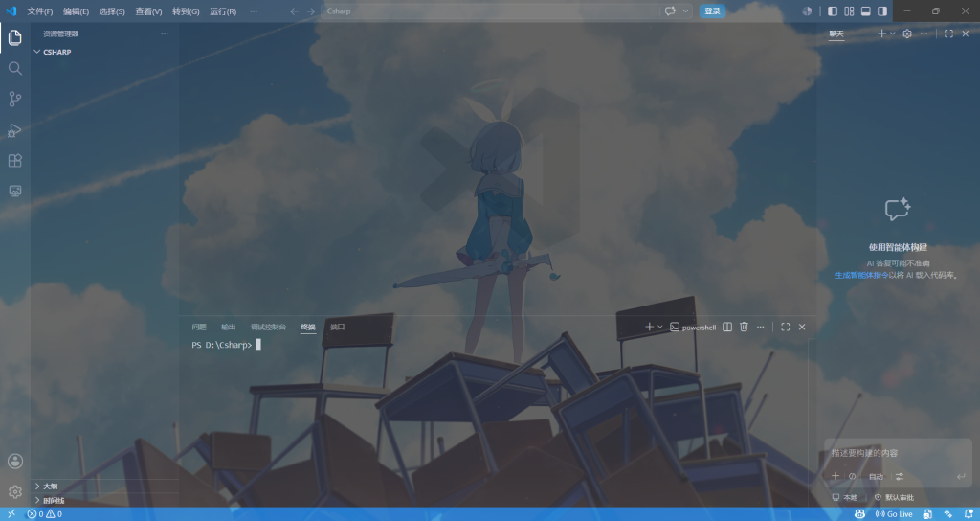
Task: Open the Source Control view
Action: pyautogui.click(x=15, y=99)
